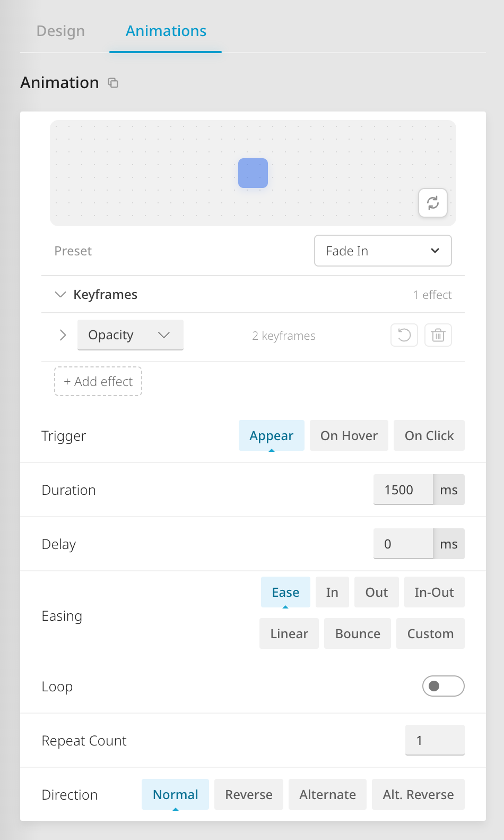
Task: Toggle the Loop switch on
Action: point(443,686)
